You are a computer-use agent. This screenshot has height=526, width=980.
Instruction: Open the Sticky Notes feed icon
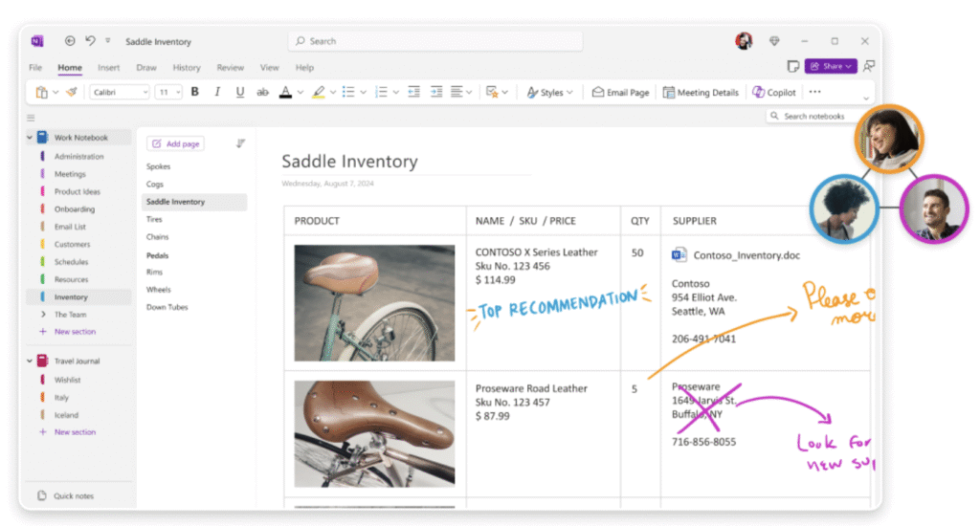[x=792, y=66]
